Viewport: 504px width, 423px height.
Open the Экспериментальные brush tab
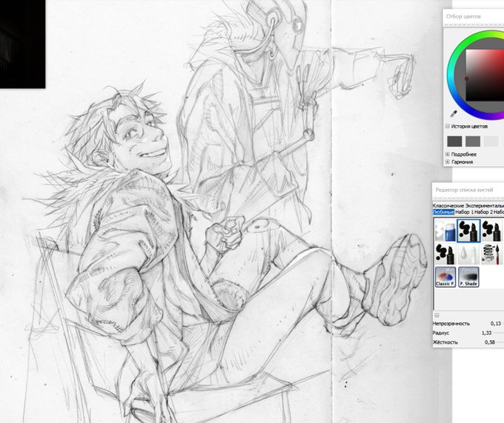(485, 205)
